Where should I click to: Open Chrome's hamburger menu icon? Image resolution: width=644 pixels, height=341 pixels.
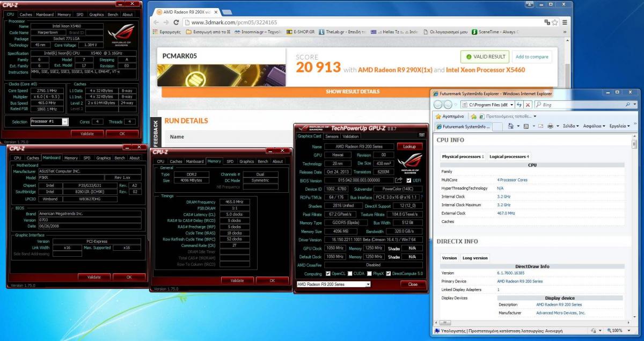pos(566,22)
